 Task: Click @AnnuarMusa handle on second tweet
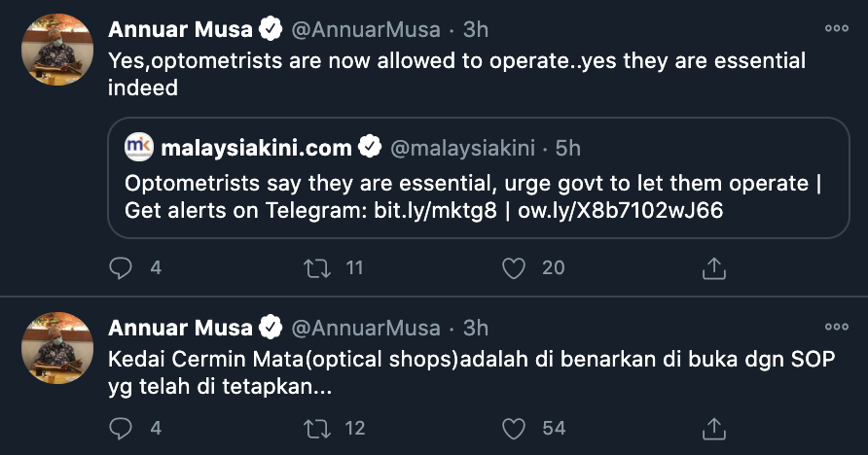[x=367, y=328]
